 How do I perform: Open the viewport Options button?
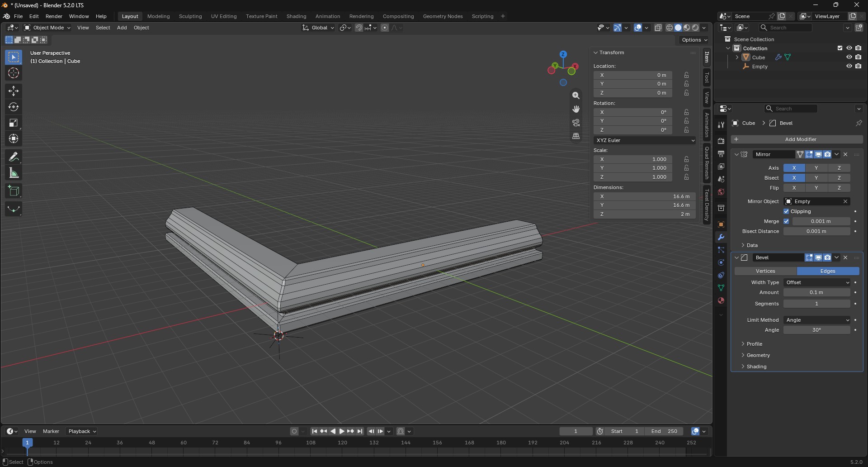click(694, 40)
